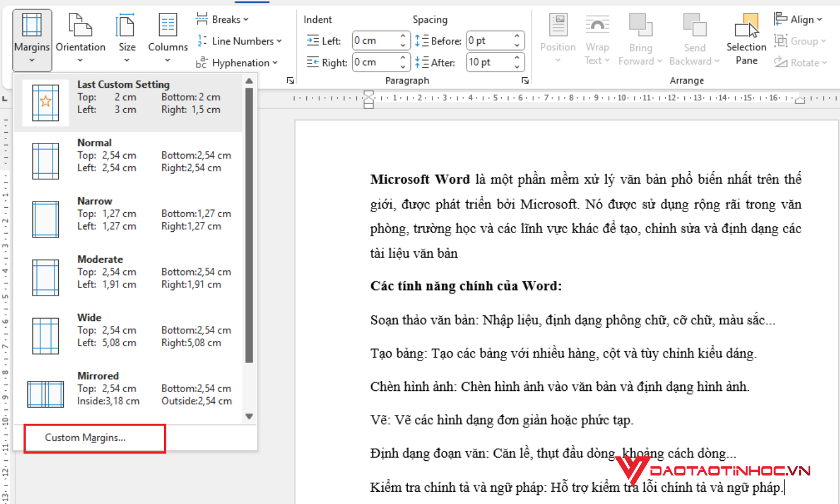Decrease Spacing Before with down arrow

click(x=517, y=45)
